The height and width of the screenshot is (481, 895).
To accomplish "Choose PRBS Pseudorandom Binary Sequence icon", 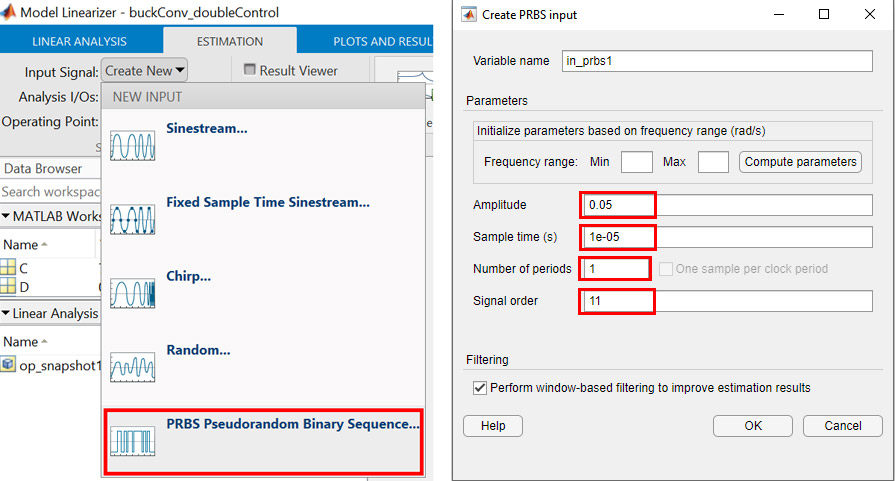I will coord(133,441).
